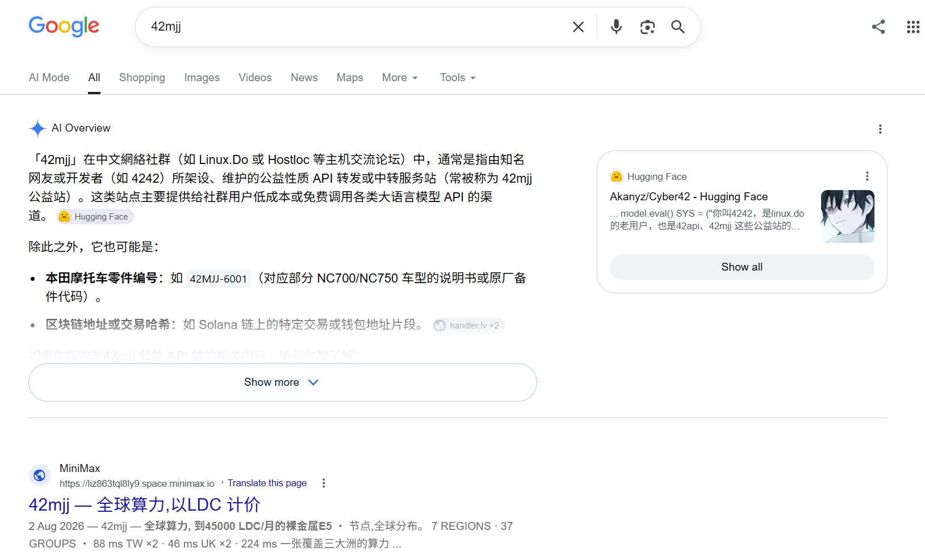
Task: Click the Cyber42 anime thumbnail
Action: (848, 216)
